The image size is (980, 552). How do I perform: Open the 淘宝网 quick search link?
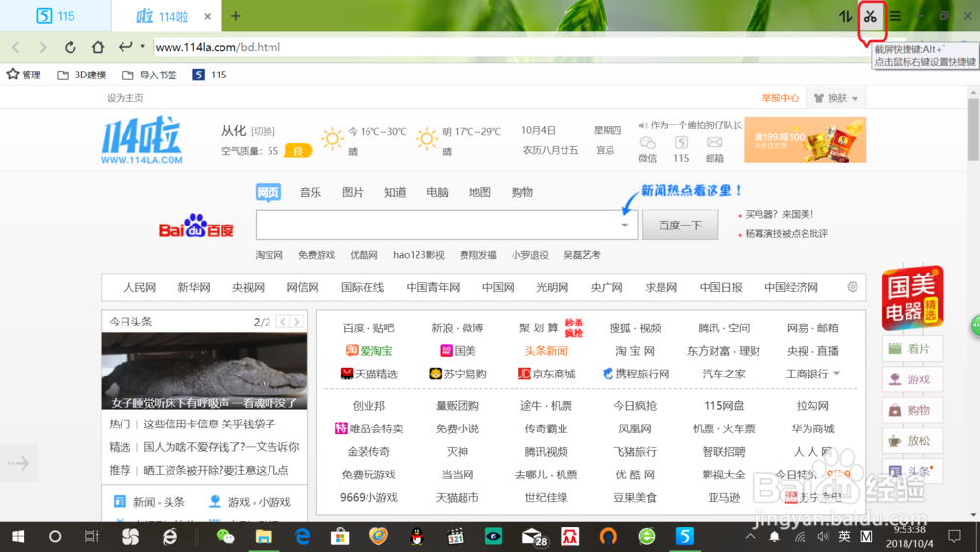pos(269,255)
